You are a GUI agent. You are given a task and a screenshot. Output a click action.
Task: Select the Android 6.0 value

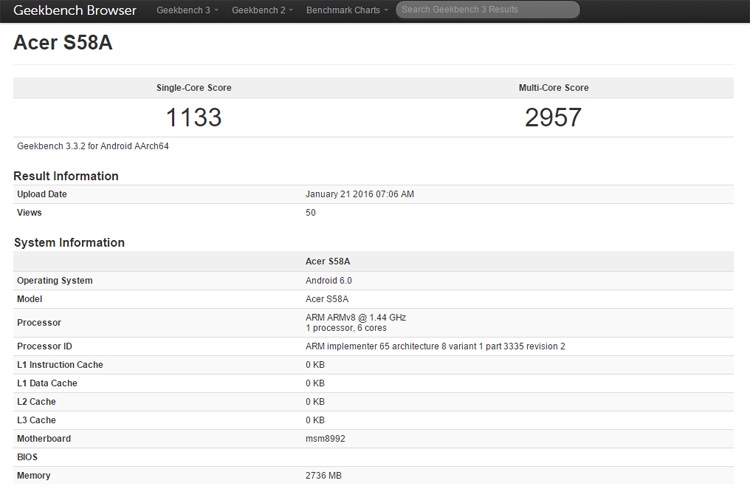click(329, 280)
